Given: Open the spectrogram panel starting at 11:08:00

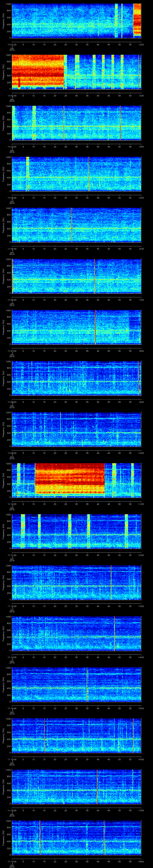Looking at the screenshot, I should pyautogui.click(x=76, y=378).
